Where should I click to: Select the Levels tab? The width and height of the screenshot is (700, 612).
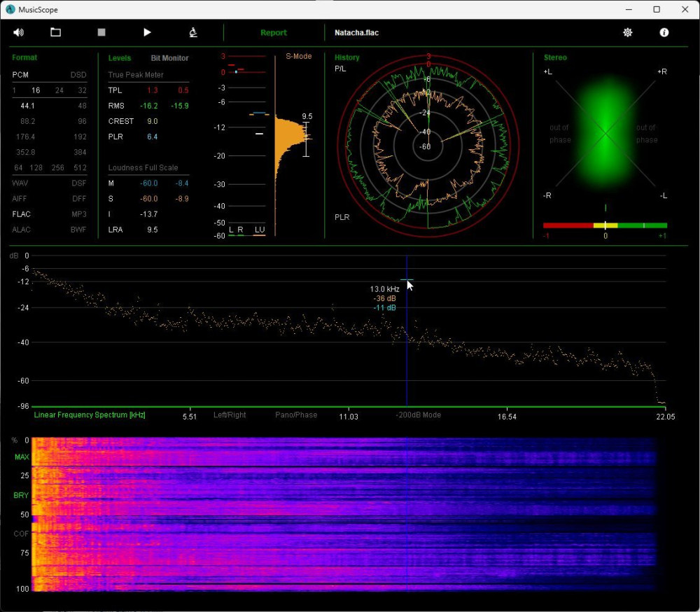[x=120, y=58]
